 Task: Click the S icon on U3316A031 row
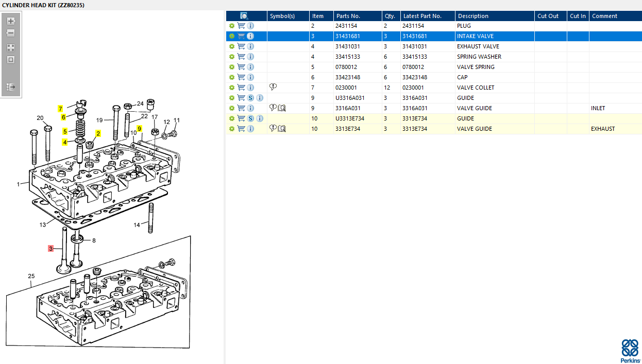pos(250,98)
